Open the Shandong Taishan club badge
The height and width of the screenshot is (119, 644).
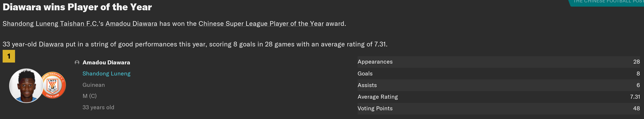pos(54,85)
